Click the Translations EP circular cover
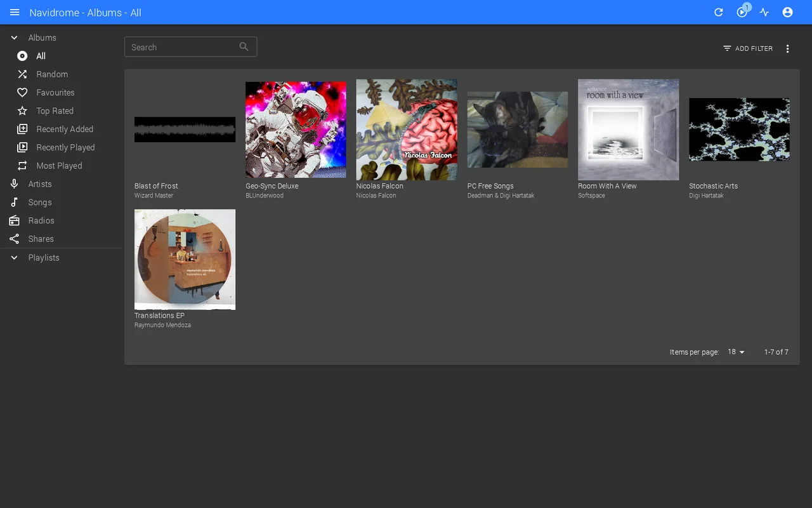Viewport: 812px width, 508px height. click(185, 259)
